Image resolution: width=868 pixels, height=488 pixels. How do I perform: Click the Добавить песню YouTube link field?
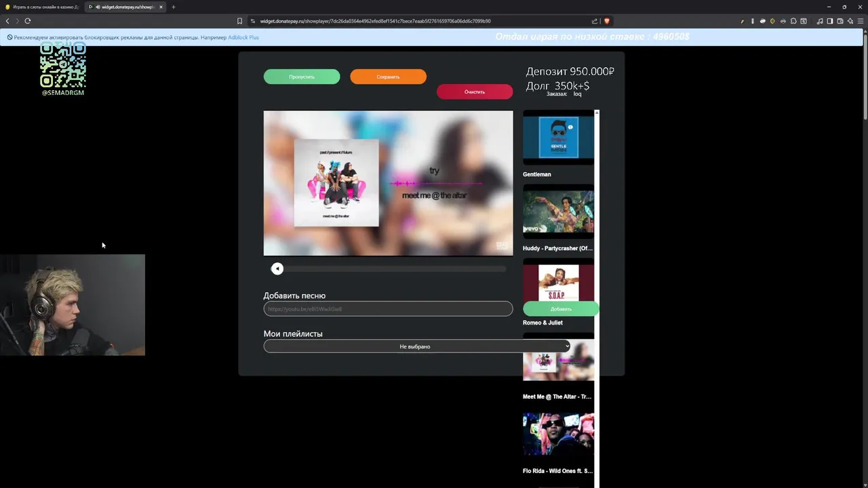tap(388, 308)
